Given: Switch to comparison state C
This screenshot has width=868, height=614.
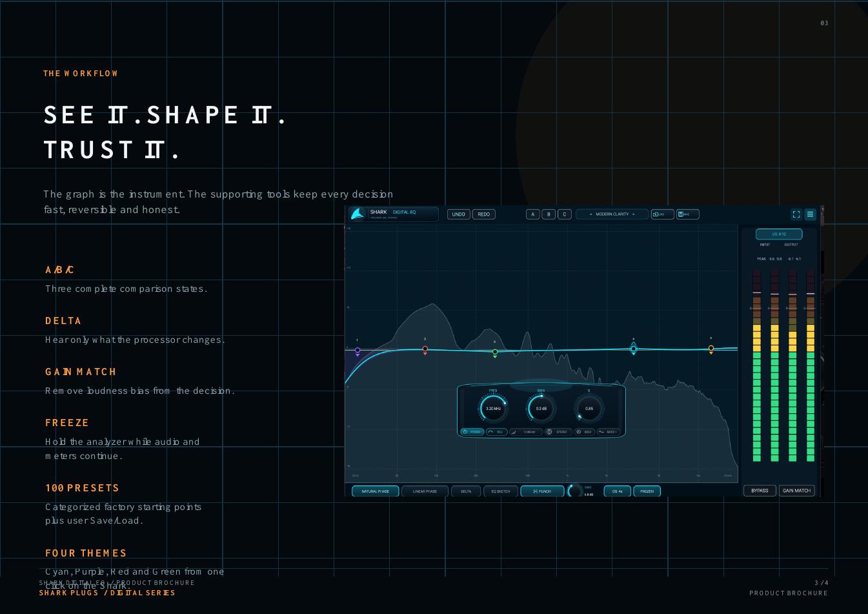Looking at the screenshot, I should tap(565, 214).
